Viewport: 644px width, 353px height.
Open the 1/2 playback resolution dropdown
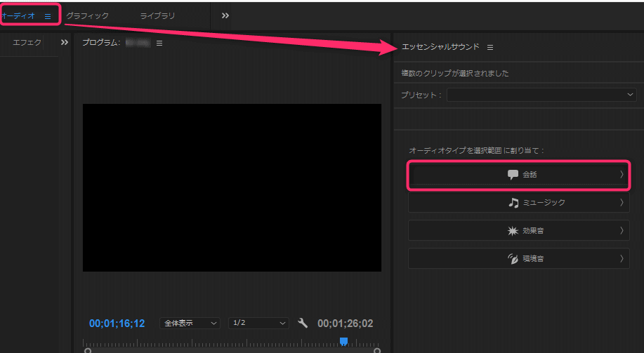click(x=258, y=324)
